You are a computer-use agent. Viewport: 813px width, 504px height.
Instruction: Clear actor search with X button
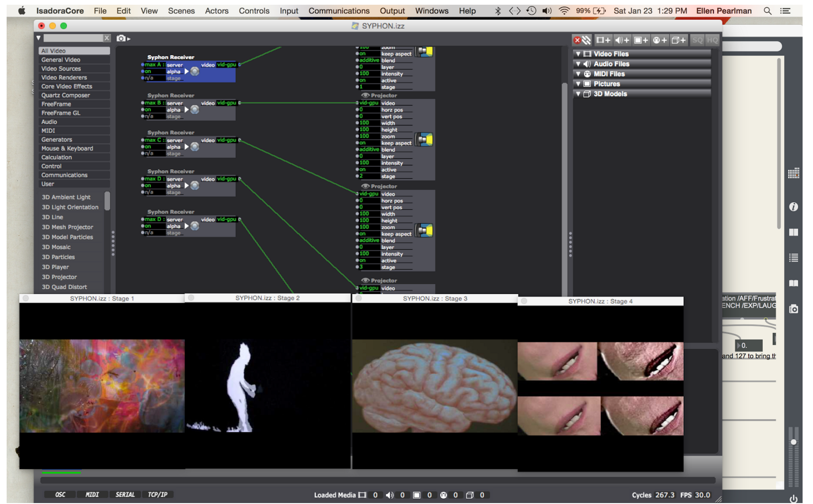pyautogui.click(x=107, y=38)
